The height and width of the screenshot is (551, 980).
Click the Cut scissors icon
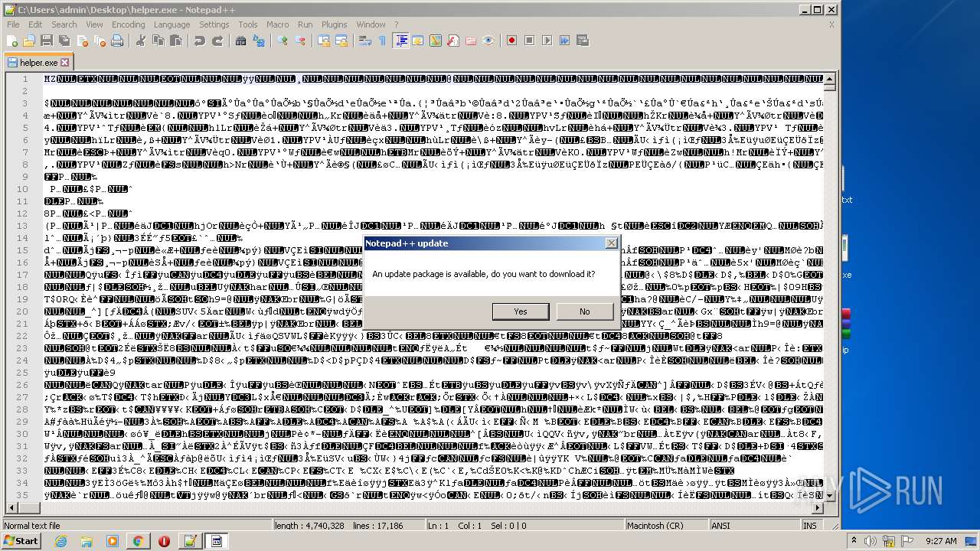point(141,41)
